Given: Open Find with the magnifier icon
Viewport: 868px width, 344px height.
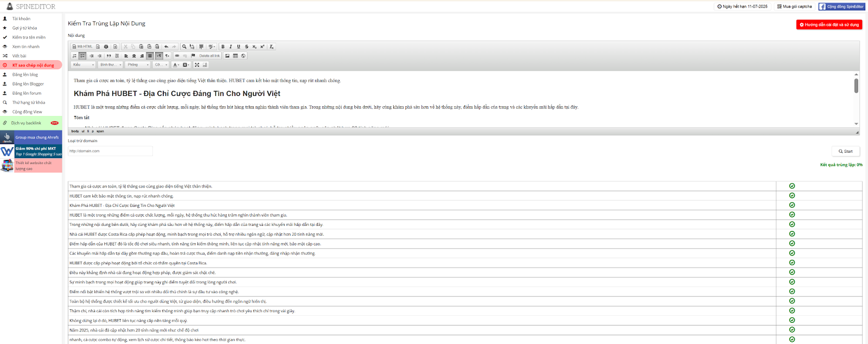Looking at the screenshot, I should point(184,47).
